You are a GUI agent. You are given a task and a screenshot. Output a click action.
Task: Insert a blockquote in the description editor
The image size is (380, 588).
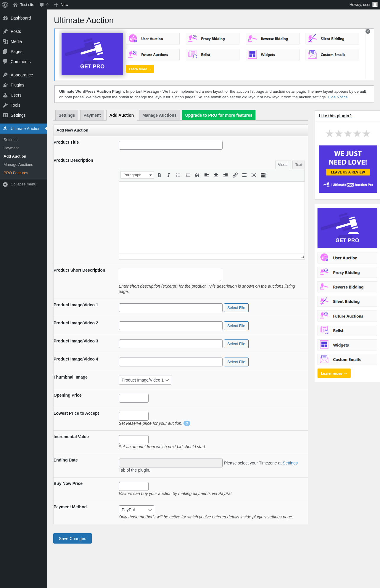(197, 175)
